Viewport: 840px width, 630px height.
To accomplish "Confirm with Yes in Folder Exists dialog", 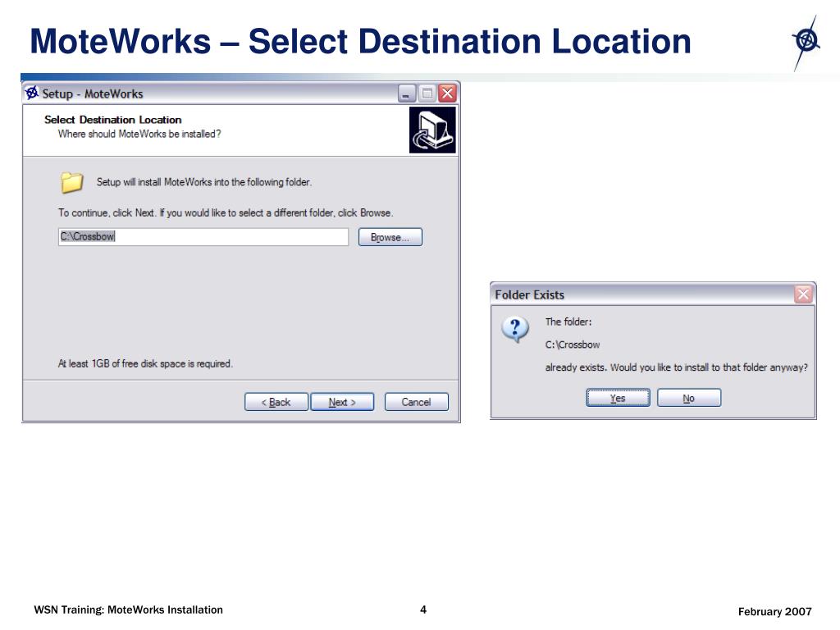I will (x=618, y=398).
